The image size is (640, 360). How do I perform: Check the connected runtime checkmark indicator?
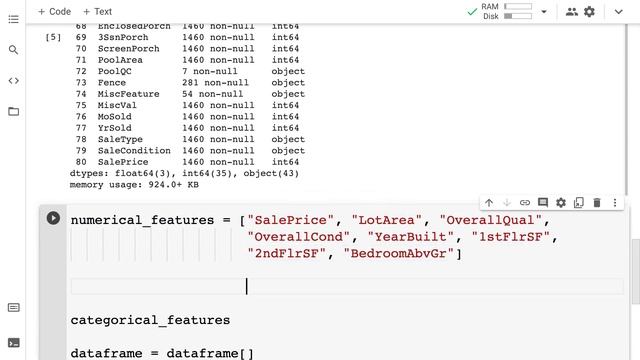pos(472,12)
